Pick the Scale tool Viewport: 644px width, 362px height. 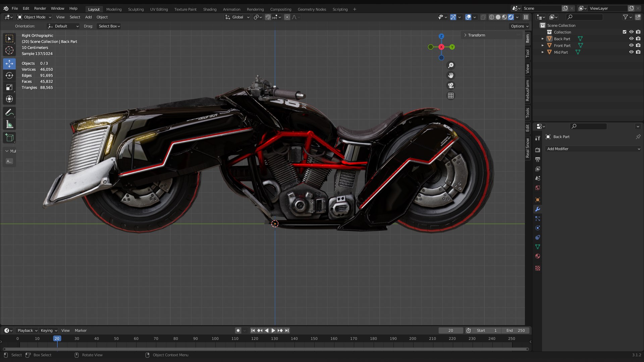pos(9,87)
